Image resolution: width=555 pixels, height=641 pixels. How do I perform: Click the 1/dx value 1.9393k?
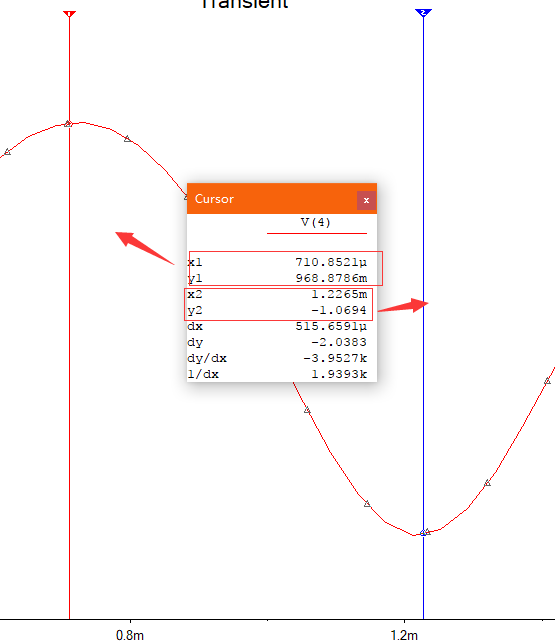tap(339, 374)
